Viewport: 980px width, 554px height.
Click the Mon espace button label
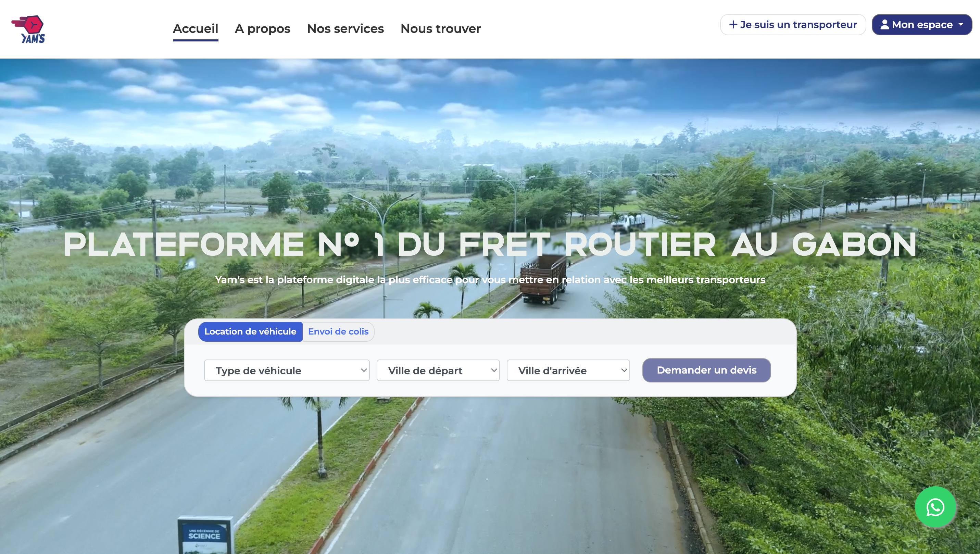click(922, 25)
